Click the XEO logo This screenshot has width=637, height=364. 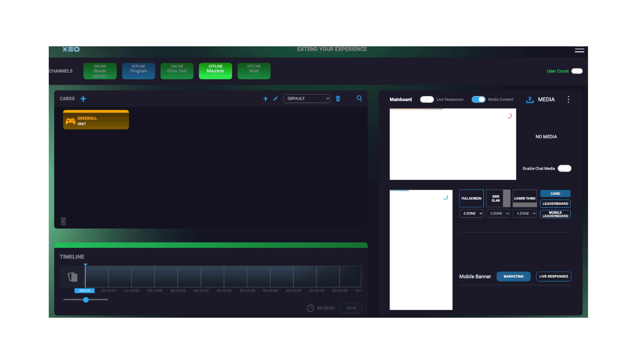tap(71, 49)
